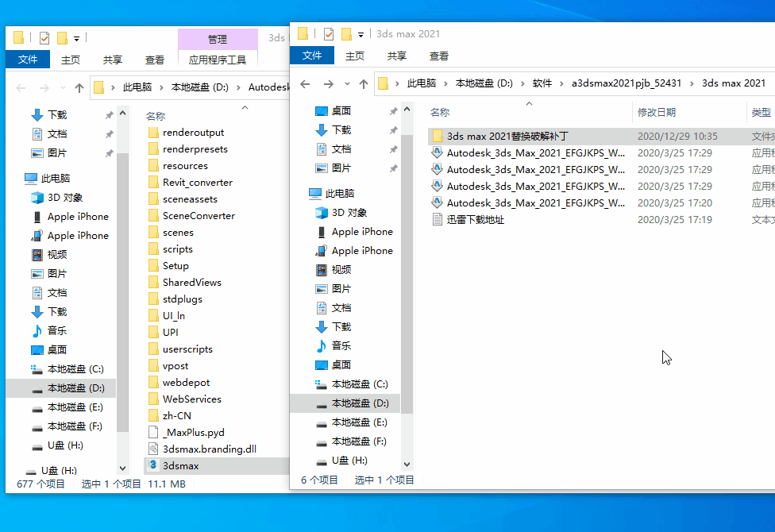Click the right window navigation pane scrollbar
This screenshot has height=532, width=775.
click(x=407, y=273)
